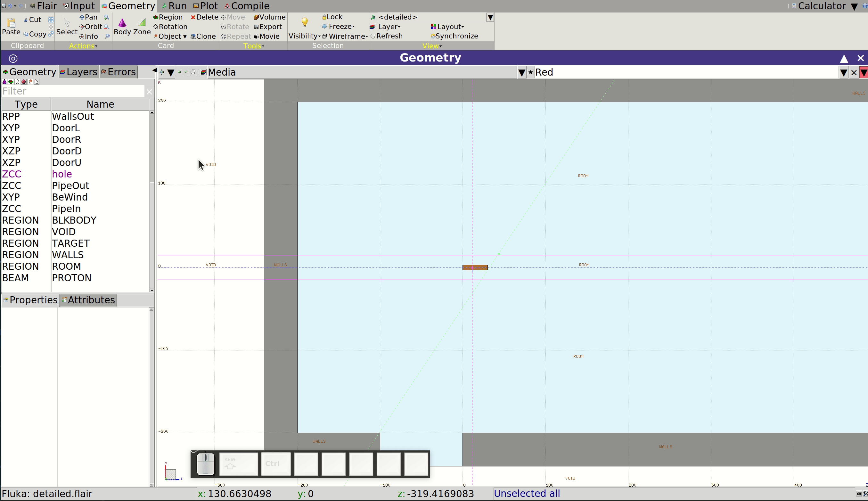Open the Input tab
The height and width of the screenshot is (501, 868).
[x=79, y=6]
